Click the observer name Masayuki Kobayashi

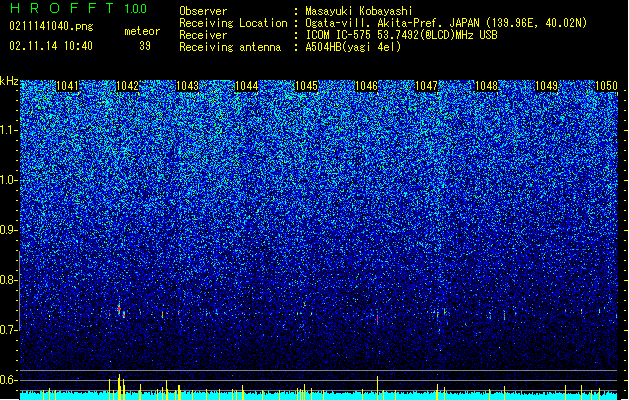pyautogui.click(x=359, y=11)
